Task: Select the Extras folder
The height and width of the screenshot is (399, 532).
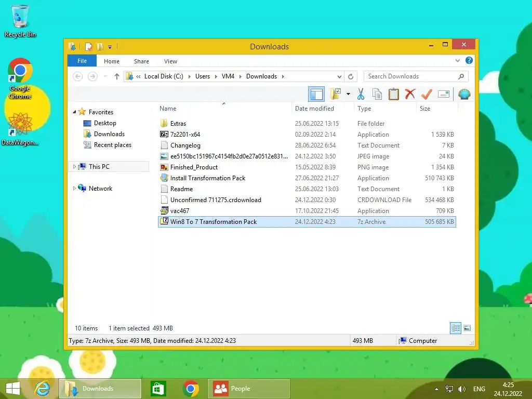Action: 307,124
